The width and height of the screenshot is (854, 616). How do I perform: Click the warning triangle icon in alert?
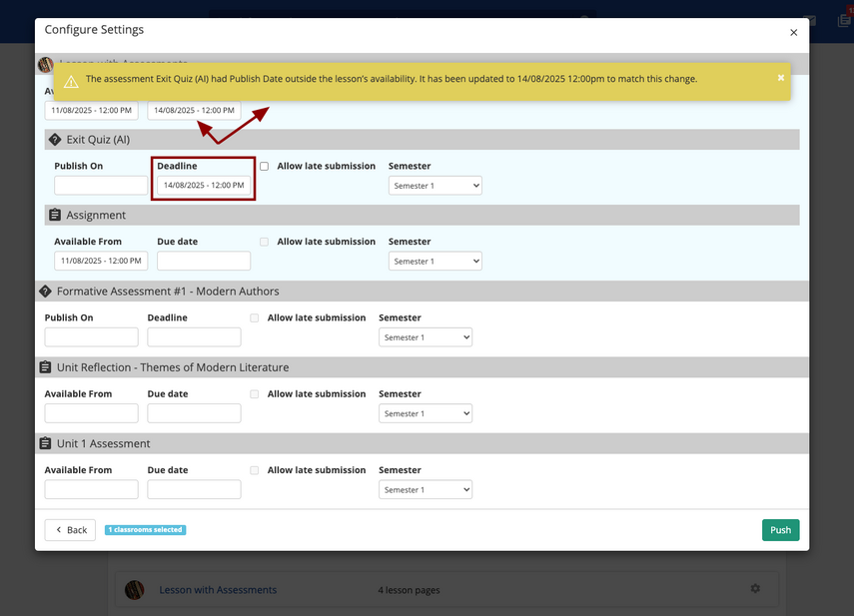(x=71, y=81)
